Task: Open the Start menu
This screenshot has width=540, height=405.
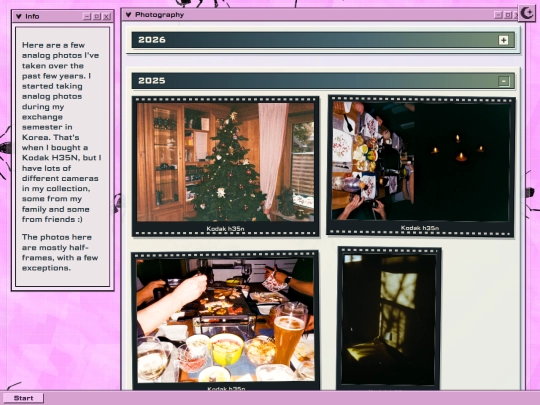Action: [x=23, y=398]
